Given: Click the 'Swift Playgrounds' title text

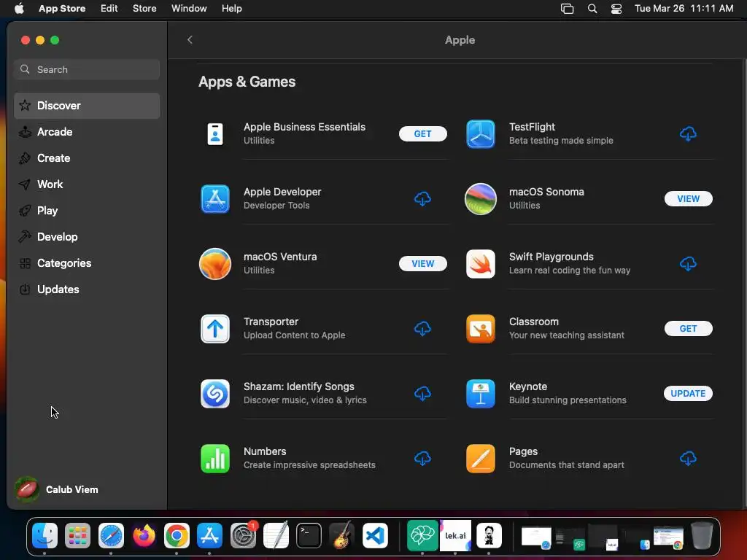Looking at the screenshot, I should pos(551,257).
